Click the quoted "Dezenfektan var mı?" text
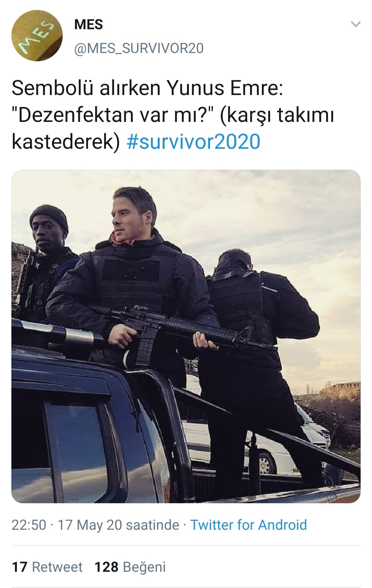The width and height of the screenshot is (372, 588). point(113,115)
